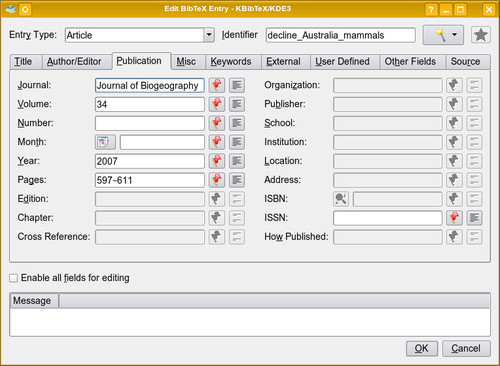Click the ISBN lookup search icon
The image size is (500, 366).
[341, 199]
